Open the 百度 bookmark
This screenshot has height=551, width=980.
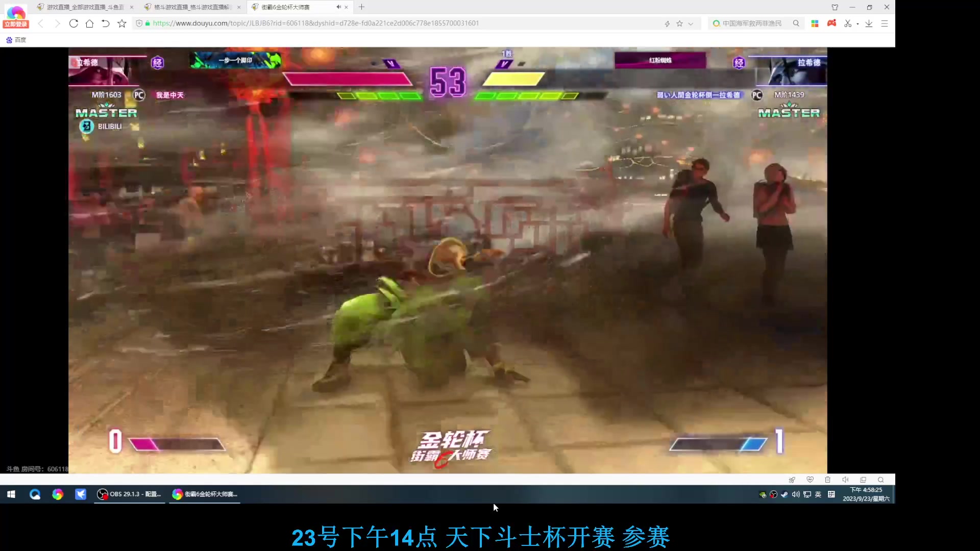pos(16,40)
